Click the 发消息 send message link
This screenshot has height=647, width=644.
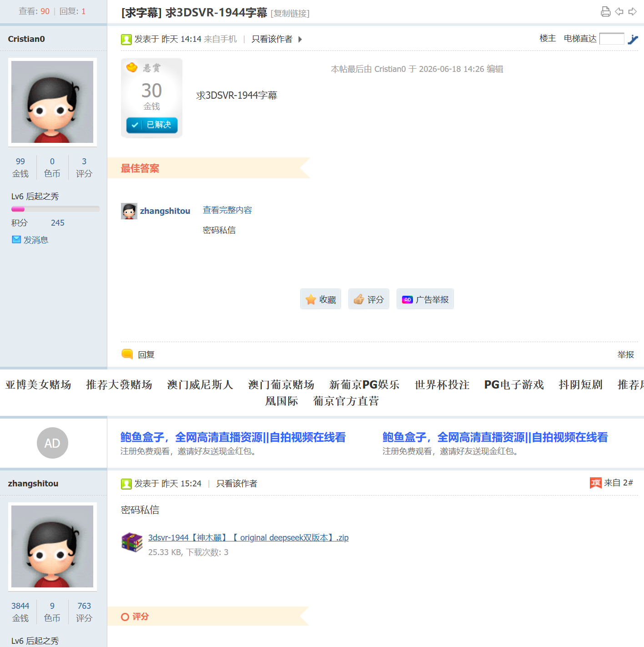pyautogui.click(x=36, y=240)
